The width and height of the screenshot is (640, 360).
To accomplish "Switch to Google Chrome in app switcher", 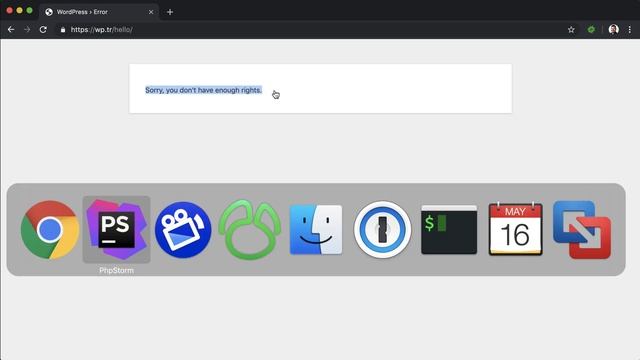I will click(x=50, y=229).
